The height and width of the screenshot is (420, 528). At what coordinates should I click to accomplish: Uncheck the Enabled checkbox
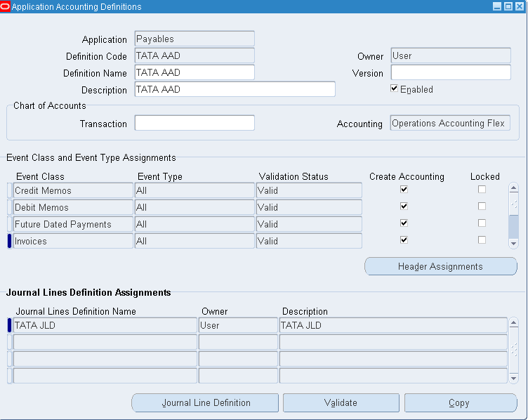(395, 89)
